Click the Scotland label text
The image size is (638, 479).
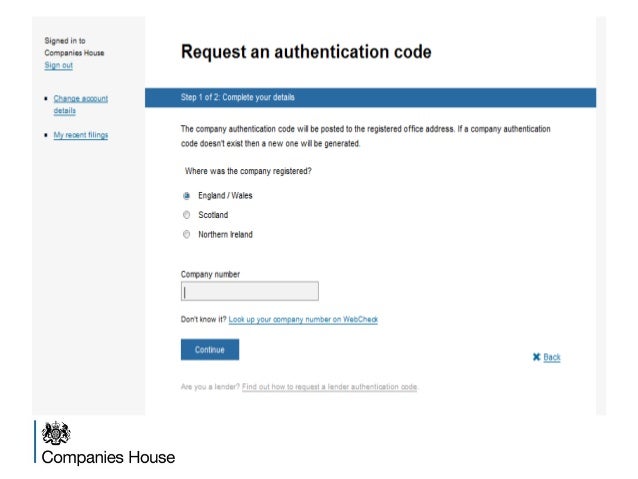coord(213,215)
